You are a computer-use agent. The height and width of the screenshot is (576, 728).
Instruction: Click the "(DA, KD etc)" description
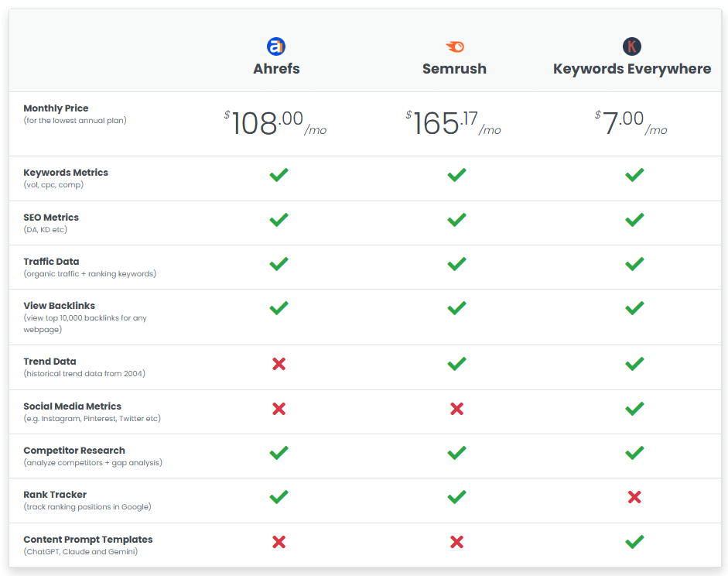tap(45, 229)
